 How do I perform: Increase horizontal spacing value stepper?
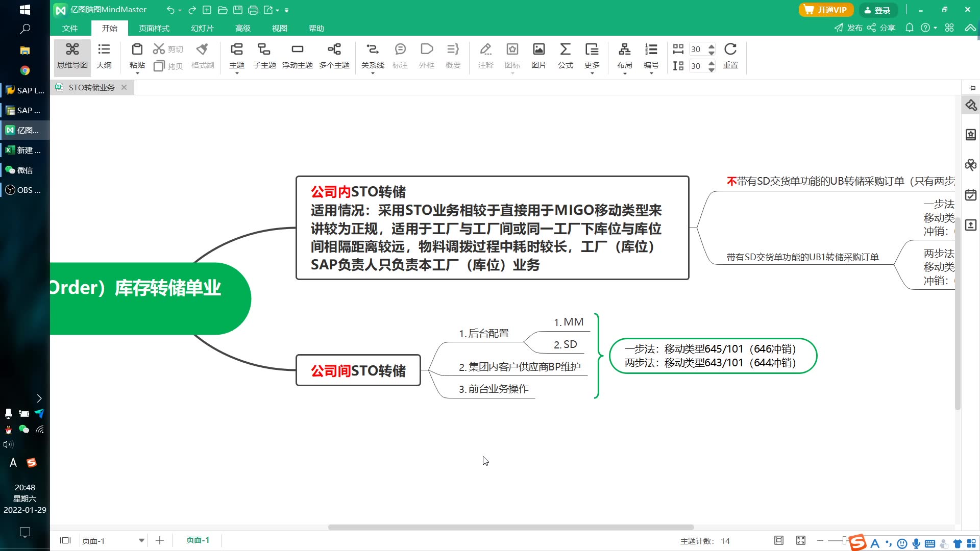(x=712, y=46)
